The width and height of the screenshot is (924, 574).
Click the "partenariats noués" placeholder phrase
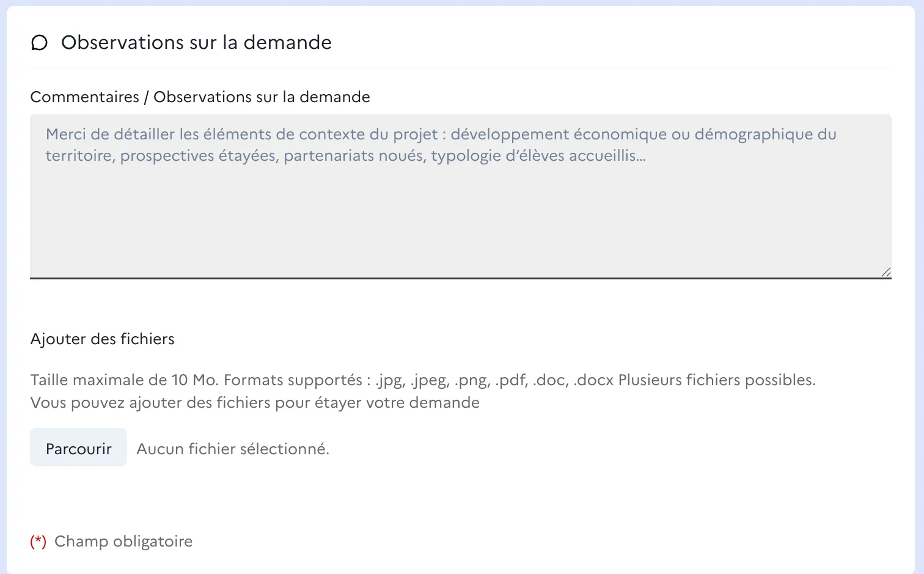[x=355, y=155]
